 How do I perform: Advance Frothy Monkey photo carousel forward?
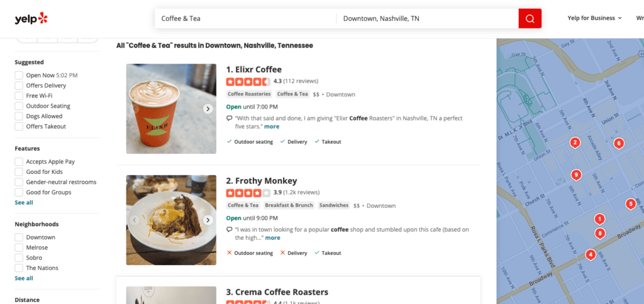[208, 220]
